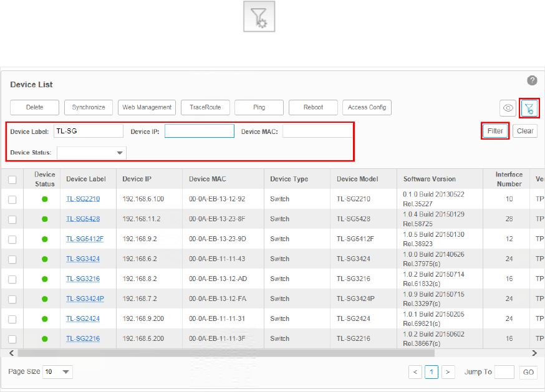Open the TL-SG5428 device link
The height and width of the screenshot is (392, 545).
click(83, 219)
